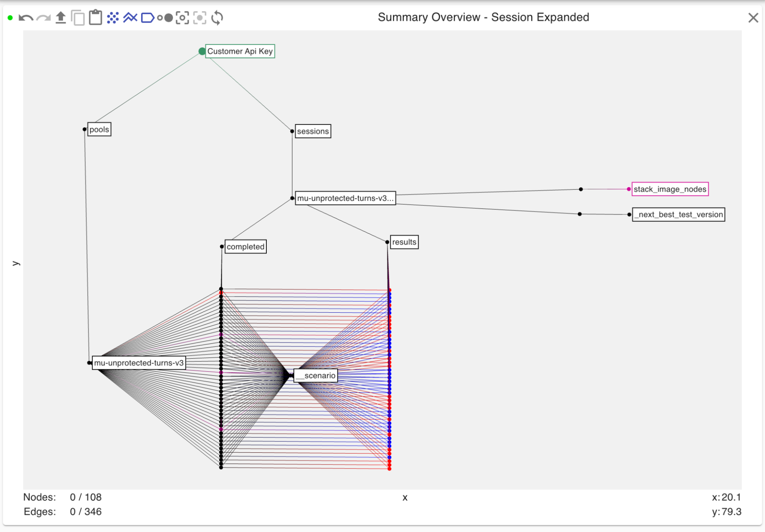The height and width of the screenshot is (532, 765).
Task: Click the undo arrow icon
Action: pos(26,18)
